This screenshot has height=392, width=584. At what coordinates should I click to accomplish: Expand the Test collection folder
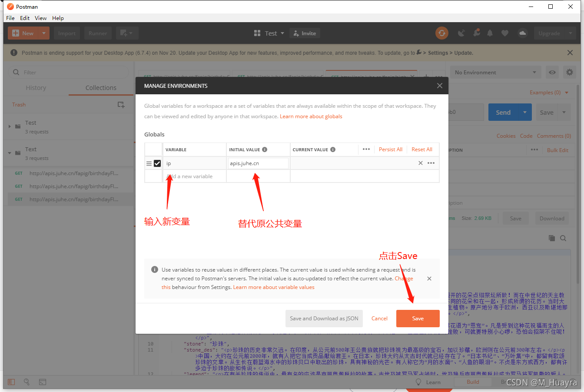point(10,126)
